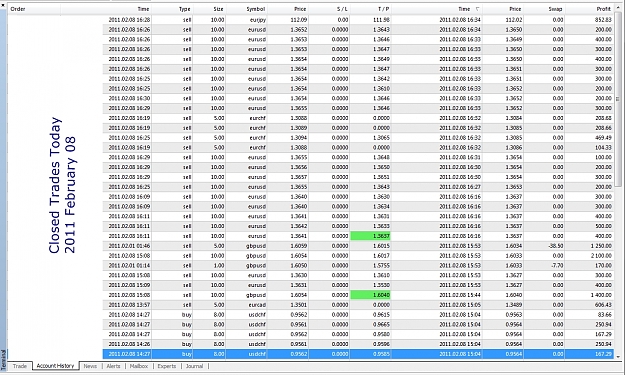The height and width of the screenshot is (375, 625).
Task: Toggle sort arrow on close Time header
Action: (x=477, y=9)
